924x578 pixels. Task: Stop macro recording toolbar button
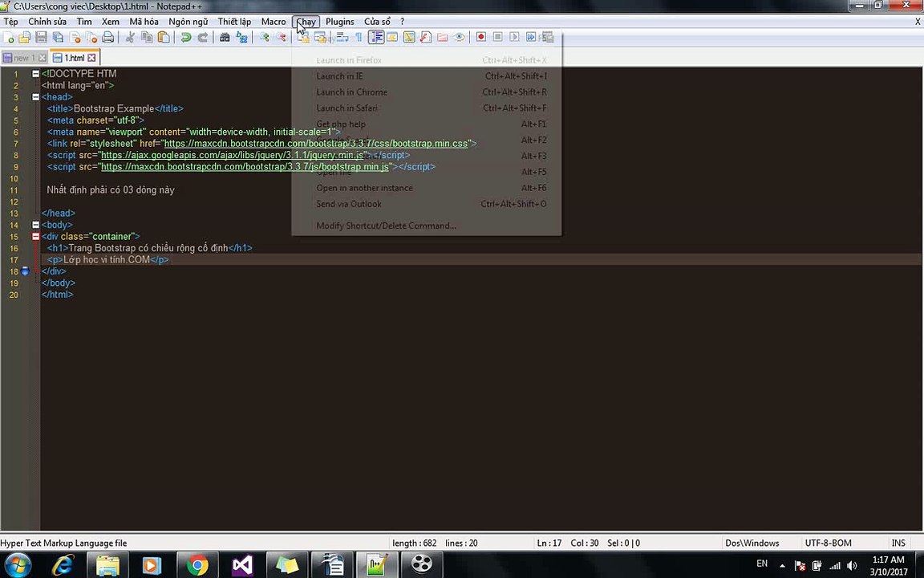(x=498, y=37)
